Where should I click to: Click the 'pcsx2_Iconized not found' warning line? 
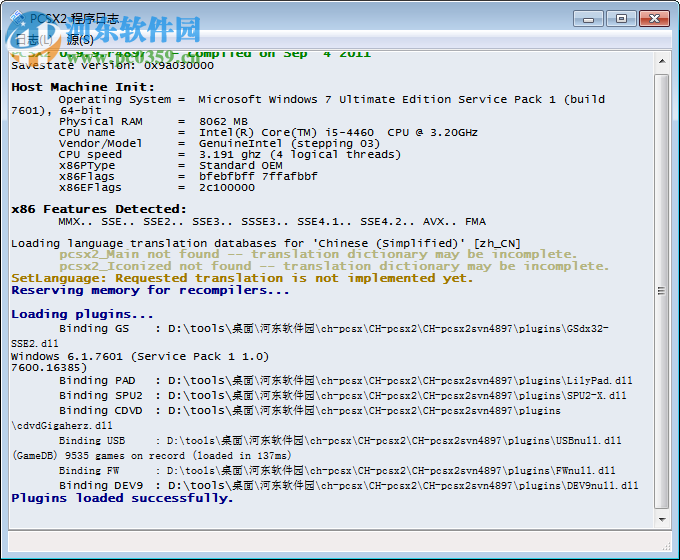click(x=334, y=266)
